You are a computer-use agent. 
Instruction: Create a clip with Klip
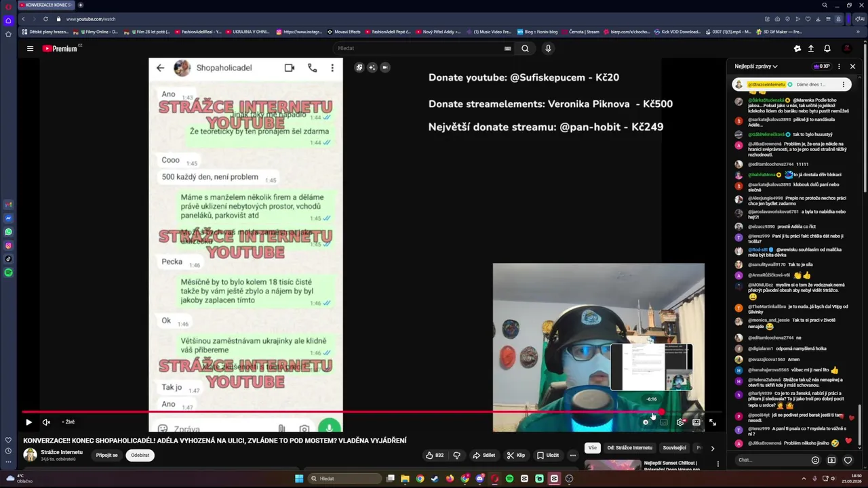point(516,455)
